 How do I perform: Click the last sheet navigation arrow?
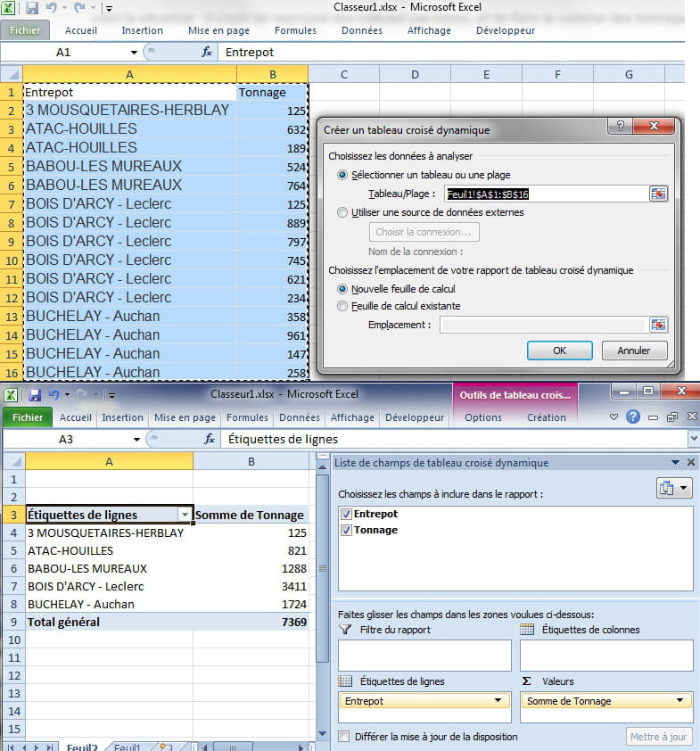pyautogui.click(x=49, y=747)
